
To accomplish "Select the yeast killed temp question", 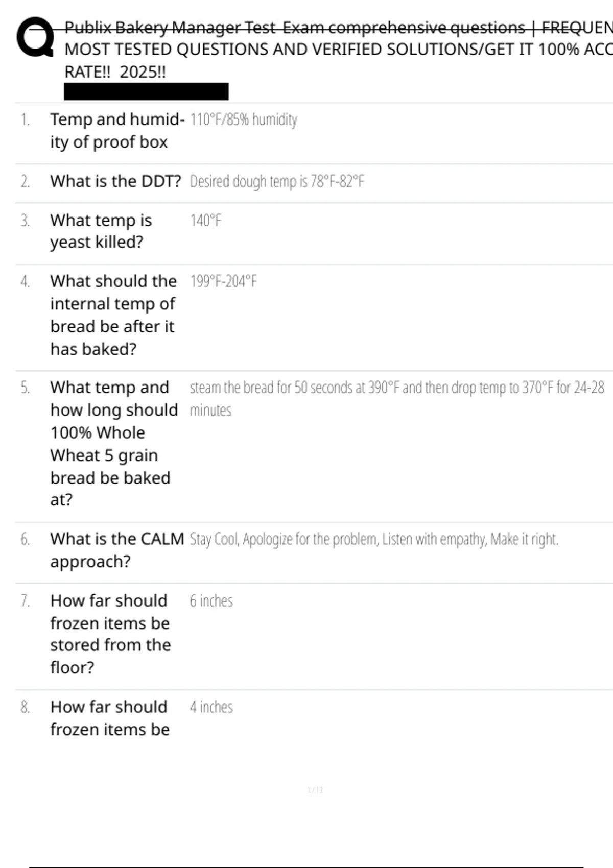I will (101, 231).
